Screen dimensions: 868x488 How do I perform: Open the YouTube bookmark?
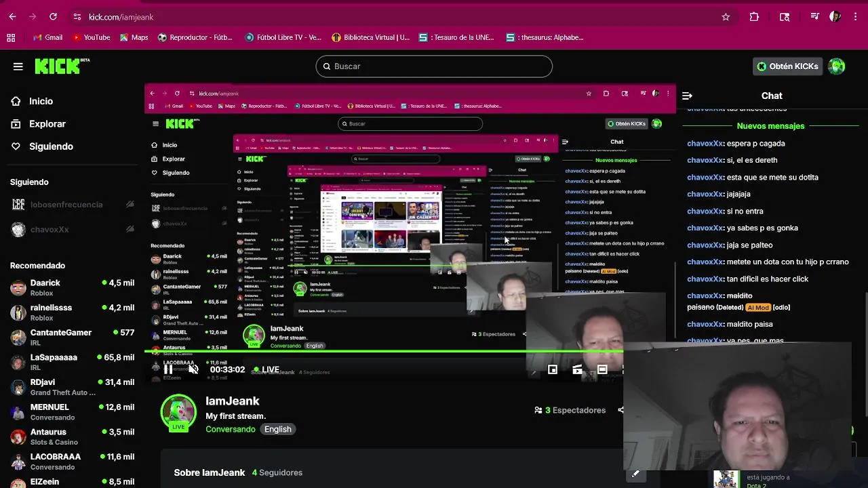91,37
